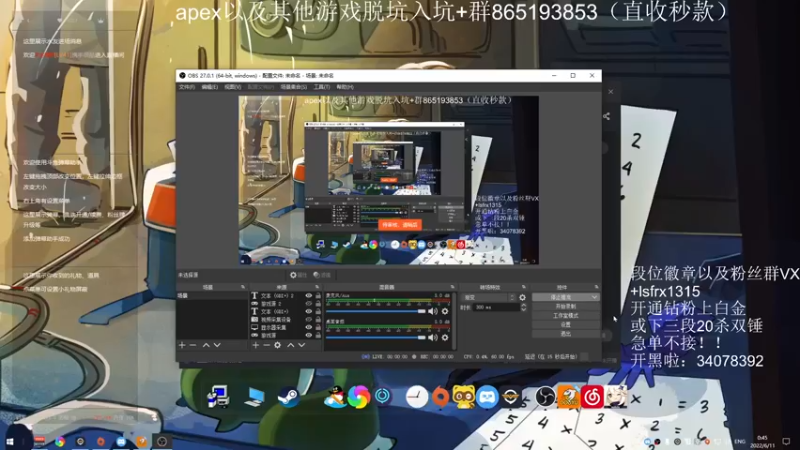800x450 pixels.
Task: Open the 视图 menu
Action: tap(232, 87)
